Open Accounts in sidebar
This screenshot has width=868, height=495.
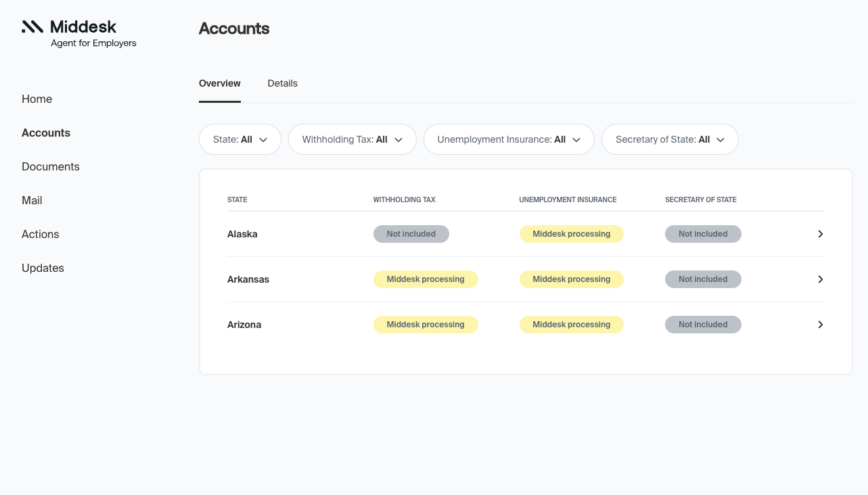tap(46, 133)
